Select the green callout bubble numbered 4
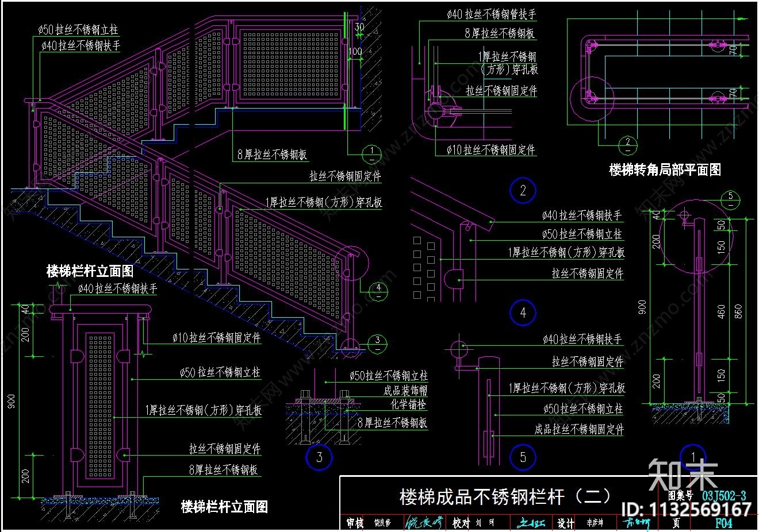Image resolution: width=759 pixels, height=532 pixels. coord(378,291)
